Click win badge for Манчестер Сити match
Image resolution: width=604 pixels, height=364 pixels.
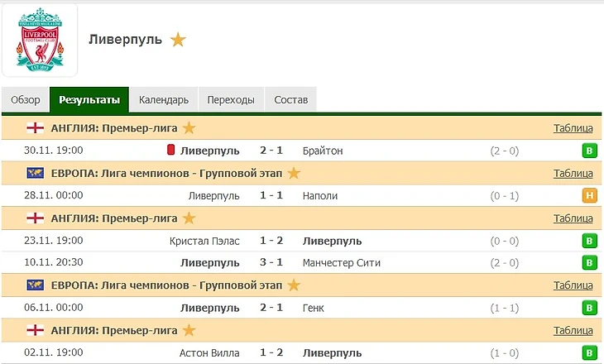[x=589, y=263]
